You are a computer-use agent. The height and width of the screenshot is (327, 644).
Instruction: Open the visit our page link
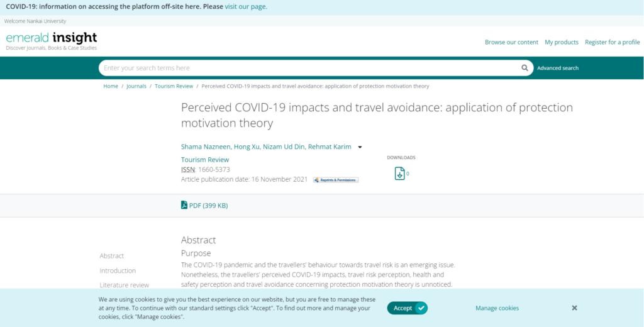(x=246, y=7)
